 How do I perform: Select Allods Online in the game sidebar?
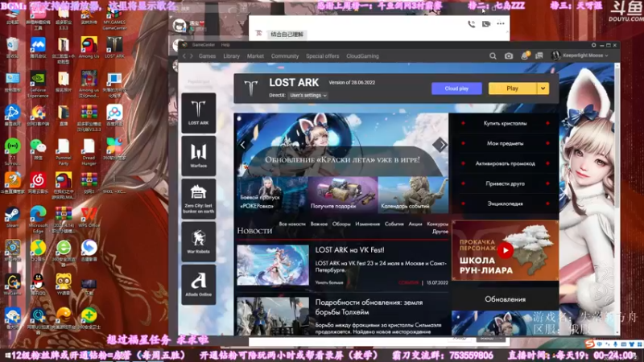pyautogui.click(x=198, y=285)
